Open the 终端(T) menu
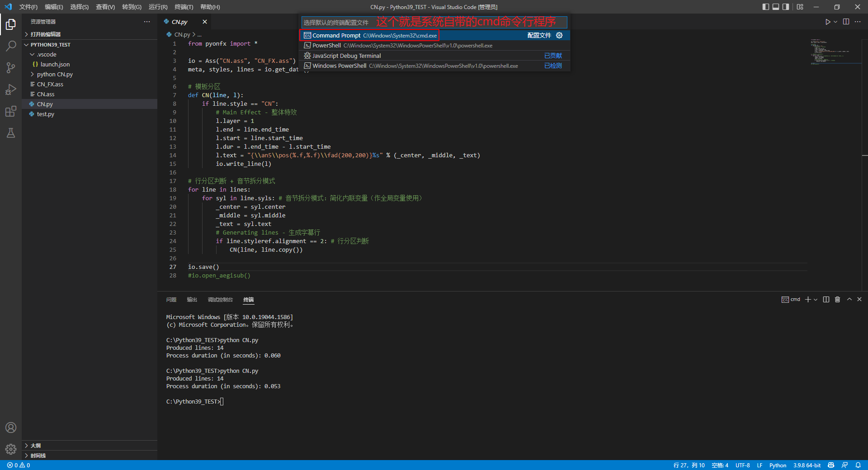The width and height of the screenshot is (868, 470). [183, 7]
